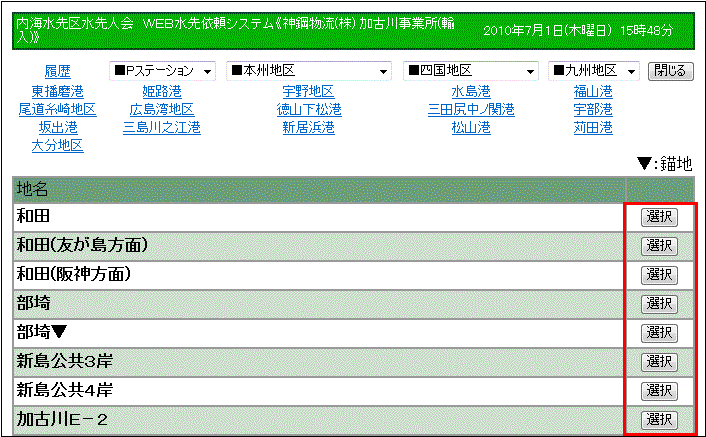This screenshot has height=437, width=706.
Task: Expand the 本州地区 dropdown
Action: click(x=309, y=72)
